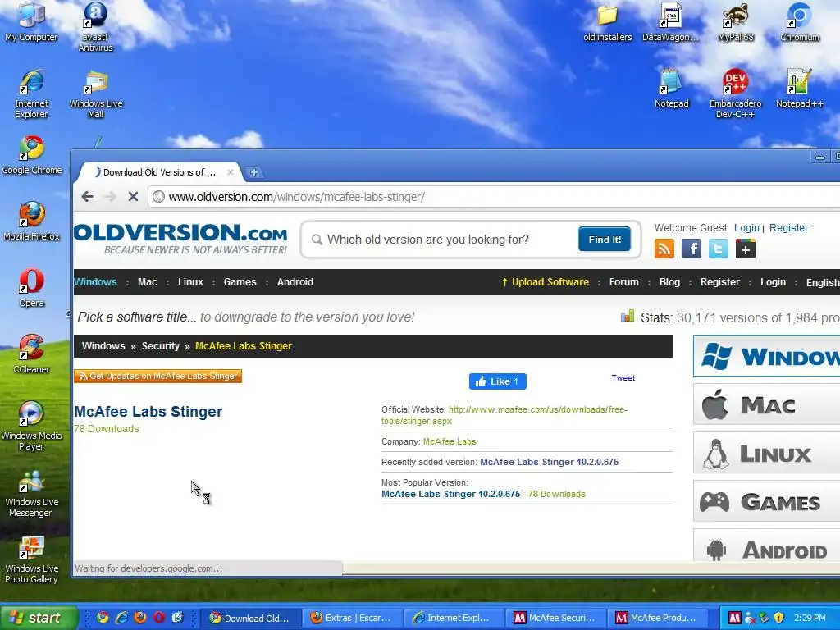Open the site's Twitter icon
Screen dimensions: 840x630
pyautogui.click(x=719, y=249)
